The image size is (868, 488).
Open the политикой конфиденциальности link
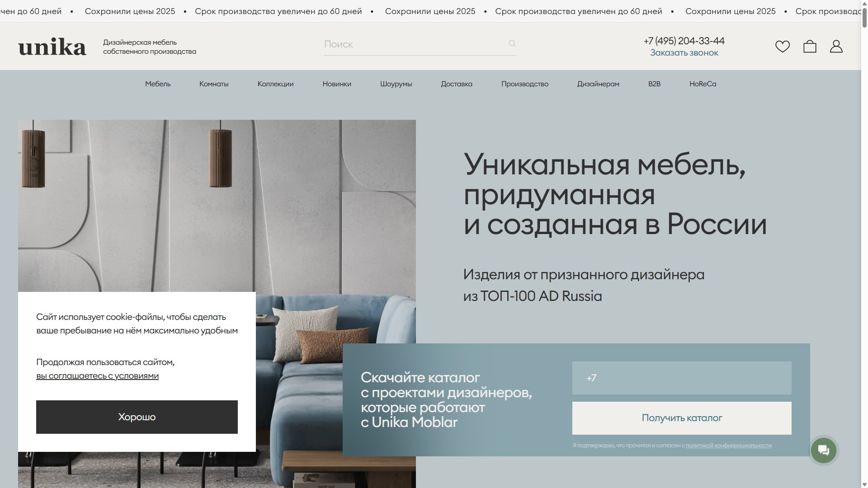tap(728, 446)
